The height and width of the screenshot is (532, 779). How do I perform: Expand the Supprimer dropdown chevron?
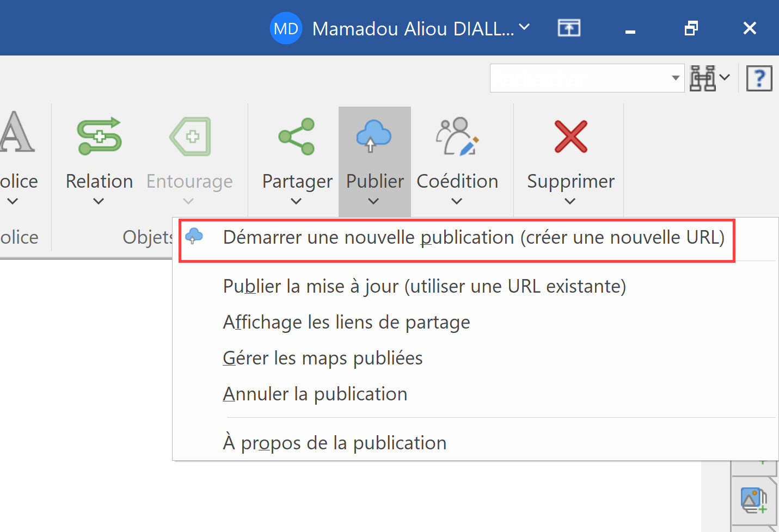click(x=570, y=201)
